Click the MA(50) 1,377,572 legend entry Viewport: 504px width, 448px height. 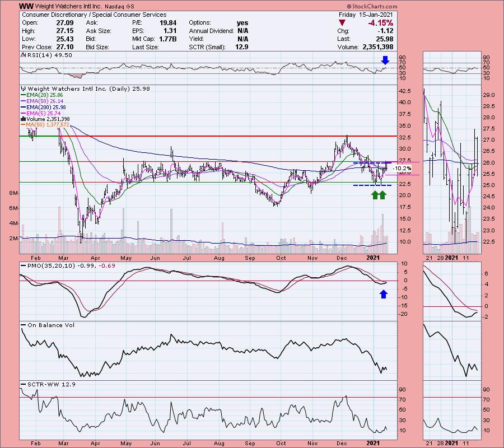tap(48, 125)
